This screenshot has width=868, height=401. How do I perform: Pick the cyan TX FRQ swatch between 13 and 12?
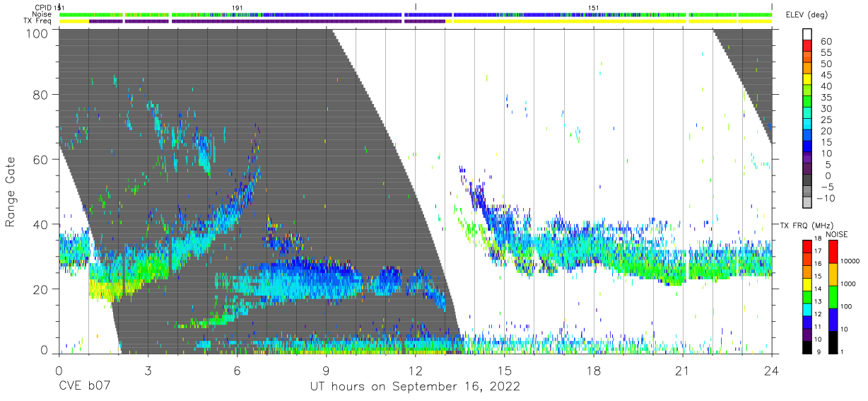coord(808,308)
